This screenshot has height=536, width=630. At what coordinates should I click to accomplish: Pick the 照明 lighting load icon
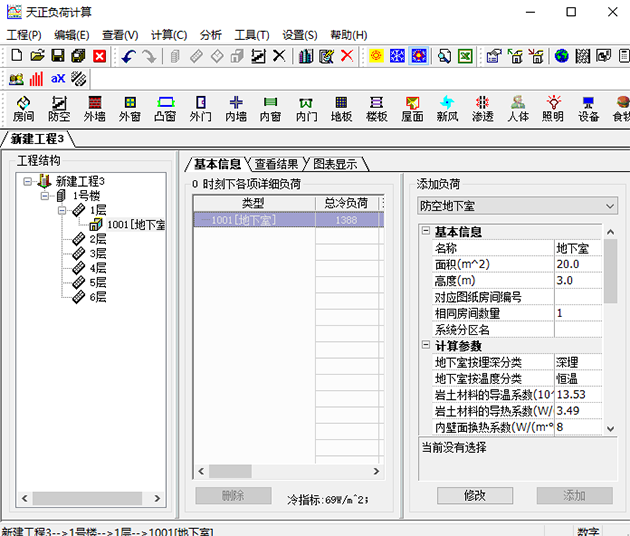click(553, 108)
